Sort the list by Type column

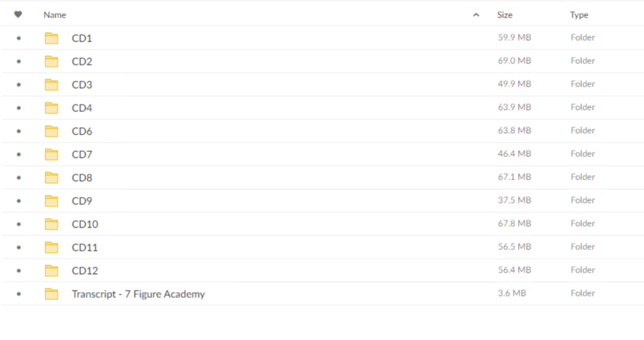click(x=579, y=15)
